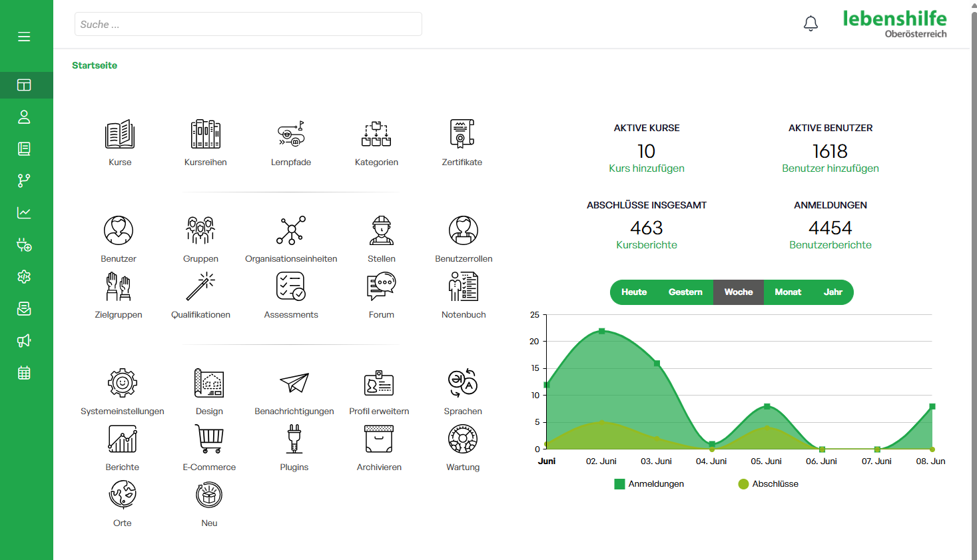
Task: Open Design icon
Action: point(209,383)
